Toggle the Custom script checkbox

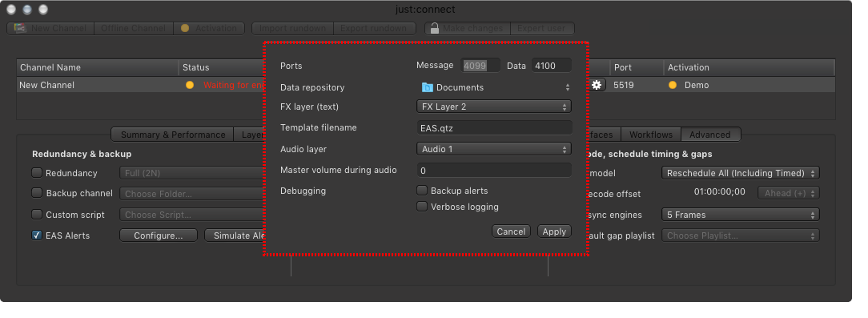click(x=37, y=215)
